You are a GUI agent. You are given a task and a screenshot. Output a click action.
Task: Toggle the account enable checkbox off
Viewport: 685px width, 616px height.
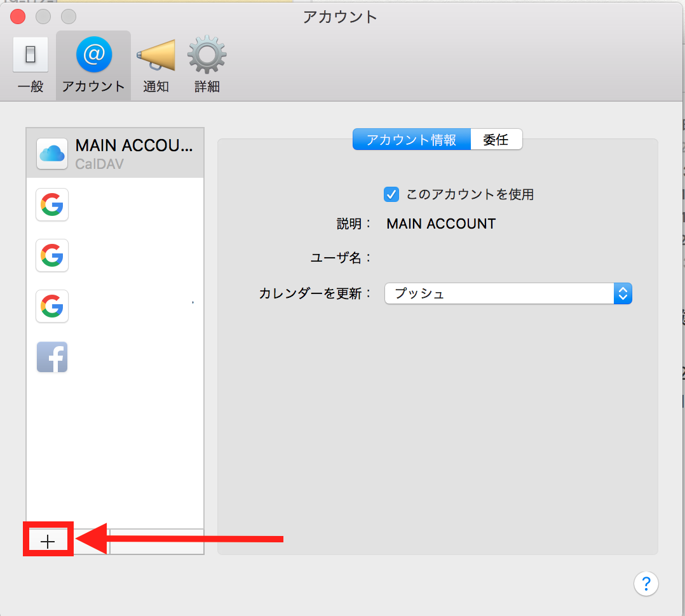(x=391, y=194)
